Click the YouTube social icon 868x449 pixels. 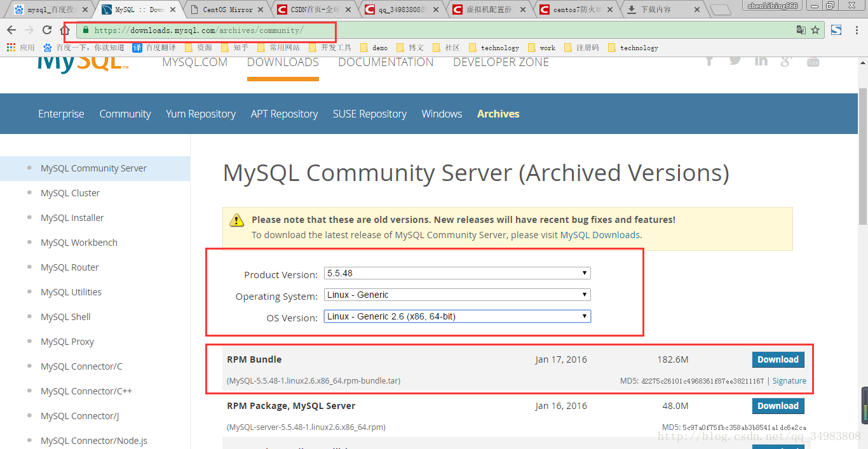pyautogui.click(x=813, y=62)
